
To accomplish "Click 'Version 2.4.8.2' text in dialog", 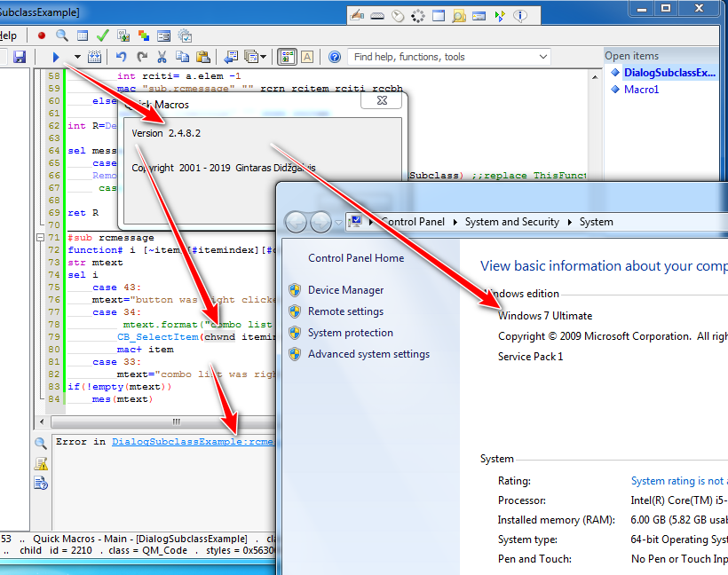I will (166, 133).
